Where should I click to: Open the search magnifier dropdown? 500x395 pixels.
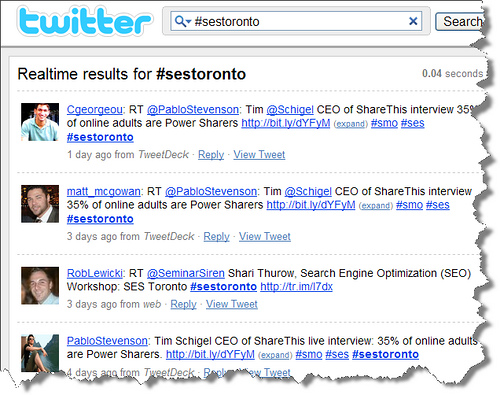183,22
